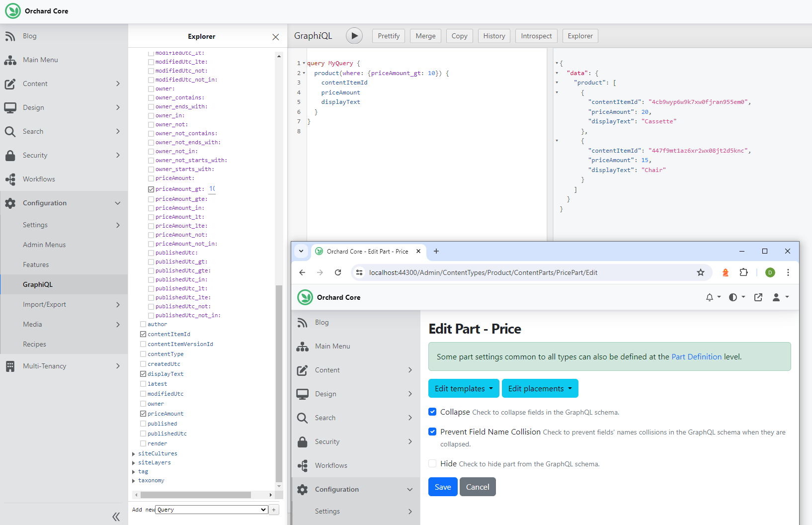Open the Add new Query type dropdown
812x525 pixels.
click(x=212, y=510)
